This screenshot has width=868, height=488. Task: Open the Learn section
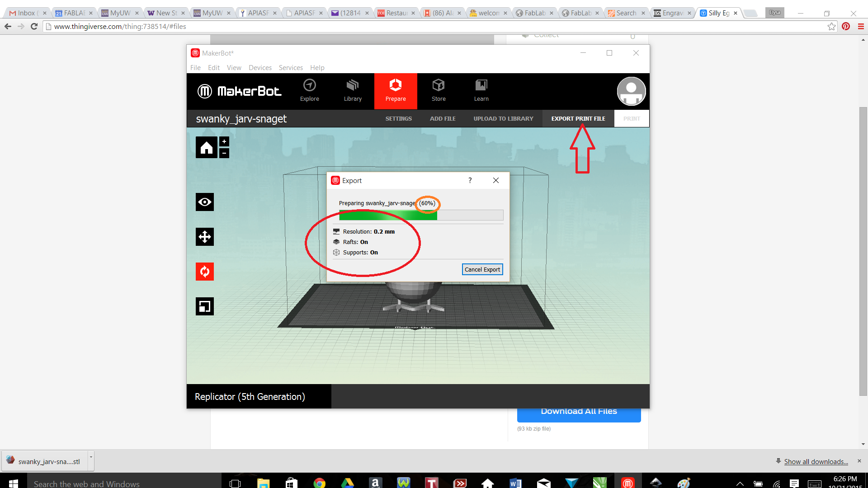481,91
